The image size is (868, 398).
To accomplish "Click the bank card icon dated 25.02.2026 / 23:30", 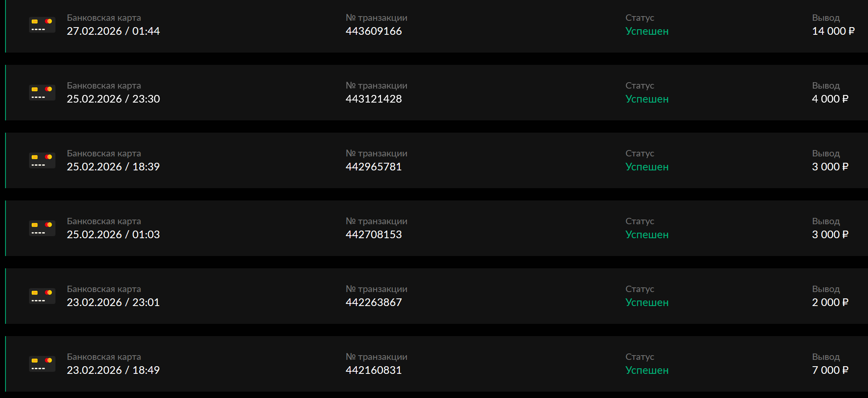I will point(42,93).
